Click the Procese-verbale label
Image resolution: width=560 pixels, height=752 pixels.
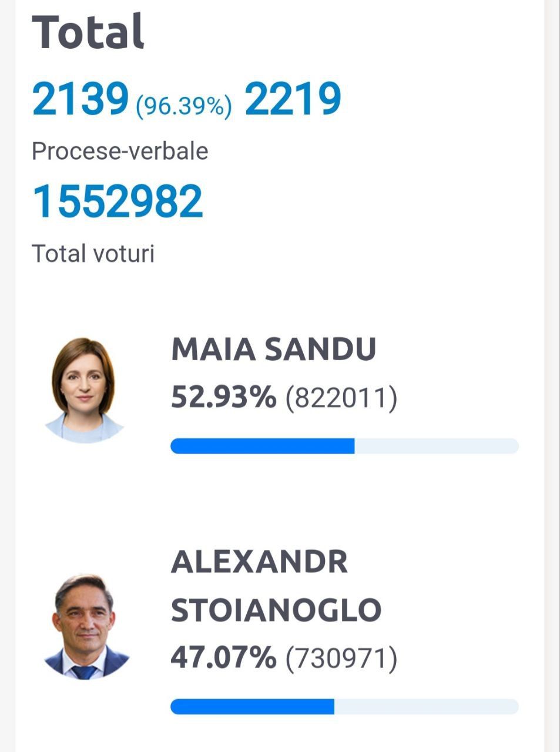(120, 152)
